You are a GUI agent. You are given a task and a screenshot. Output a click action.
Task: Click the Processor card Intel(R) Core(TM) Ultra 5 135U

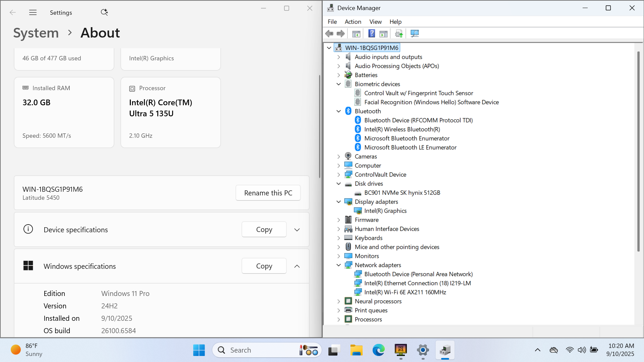point(171,113)
